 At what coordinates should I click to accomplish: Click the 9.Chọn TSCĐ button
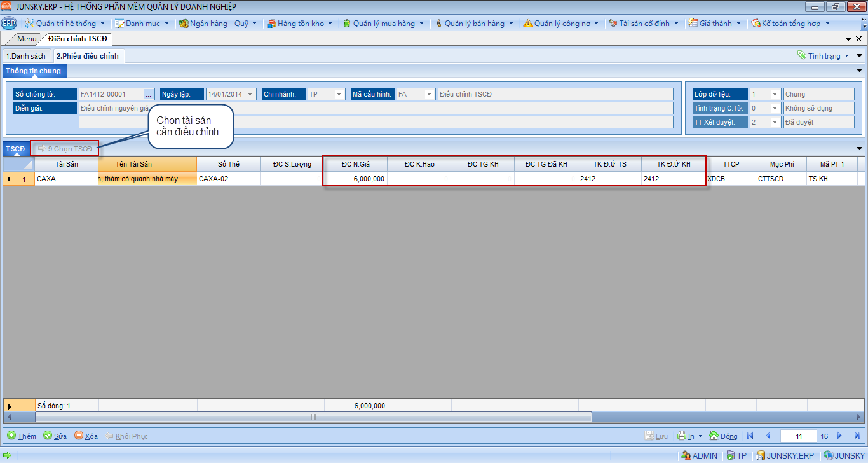click(65, 149)
